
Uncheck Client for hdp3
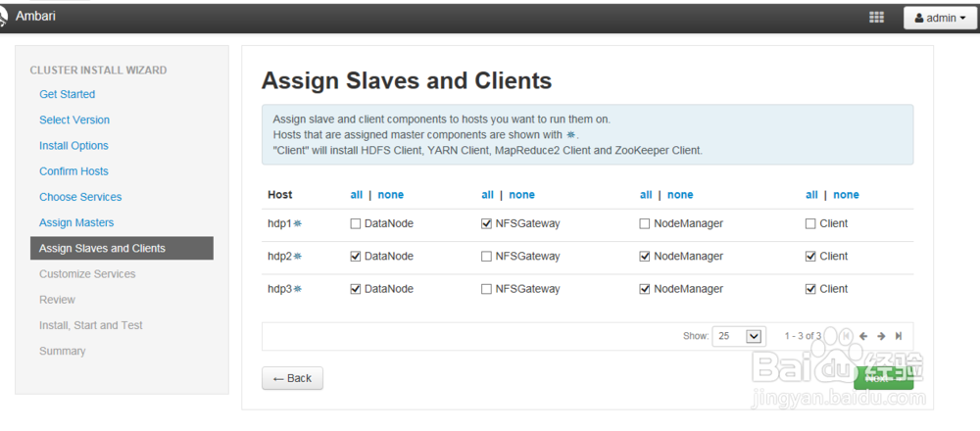(x=810, y=289)
